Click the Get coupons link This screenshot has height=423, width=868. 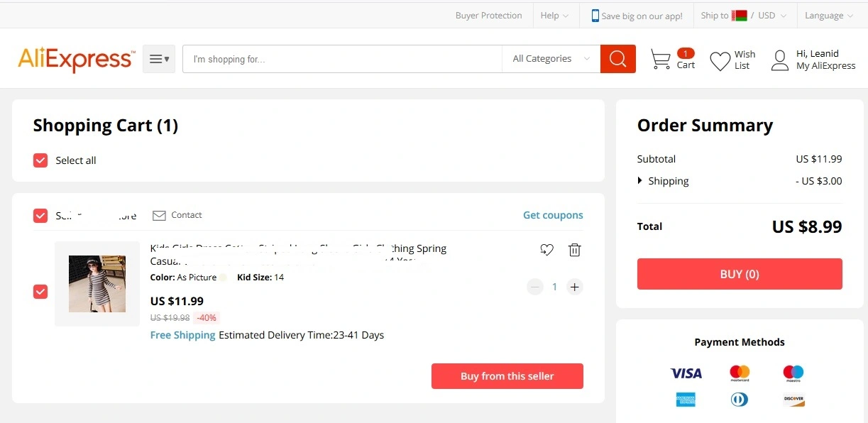(553, 215)
